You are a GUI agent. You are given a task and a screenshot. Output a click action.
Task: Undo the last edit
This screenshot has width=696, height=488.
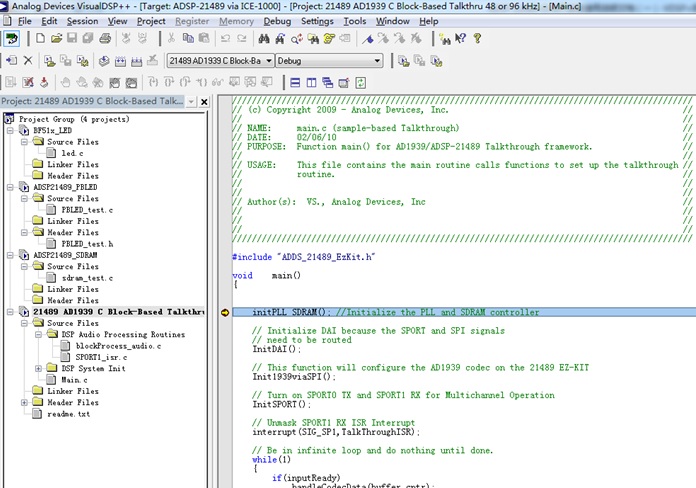(x=225, y=39)
